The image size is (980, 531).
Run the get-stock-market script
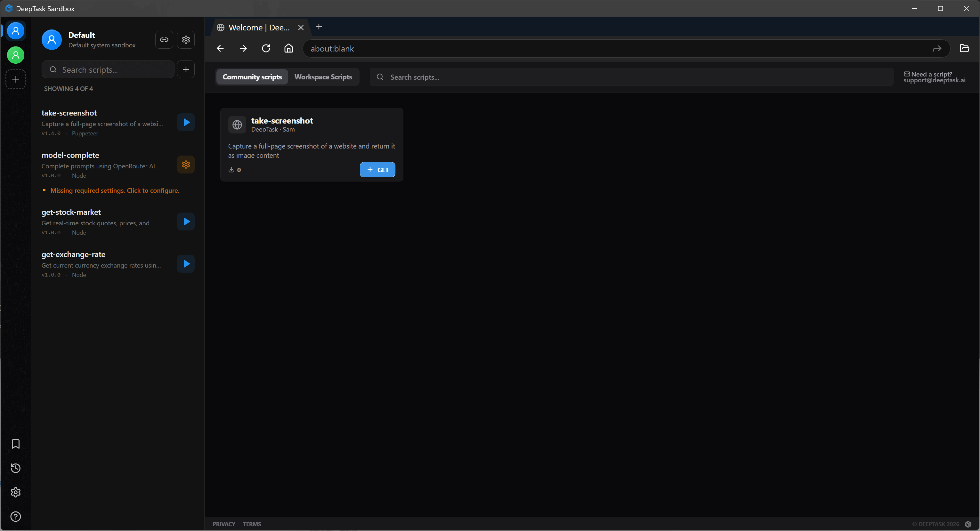tap(186, 221)
